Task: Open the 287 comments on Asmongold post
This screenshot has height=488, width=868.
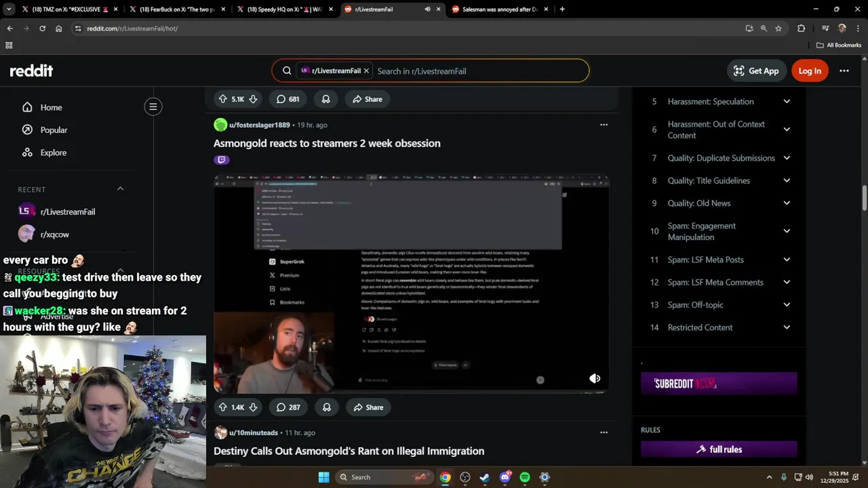Action: (288, 407)
